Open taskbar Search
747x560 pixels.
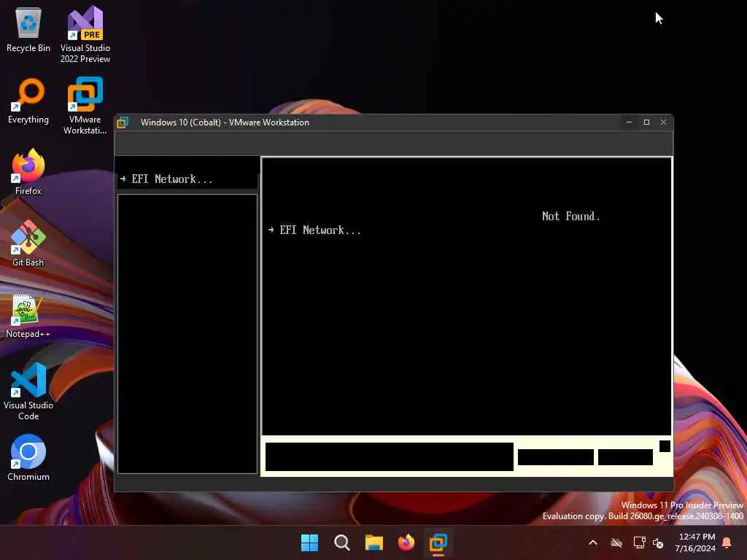(x=342, y=542)
